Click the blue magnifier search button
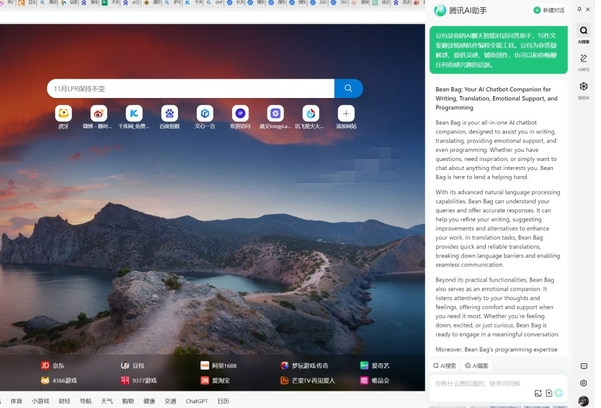This screenshot has width=601, height=408. click(x=348, y=89)
